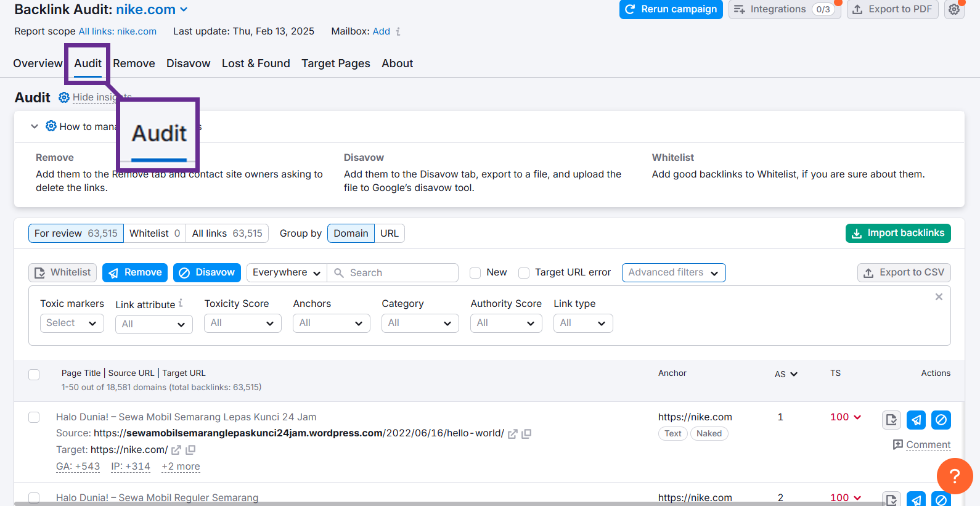The height and width of the screenshot is (506, 980).
Task: Open the Everywhere search scope dropdown
Action: tap(287, 272)
